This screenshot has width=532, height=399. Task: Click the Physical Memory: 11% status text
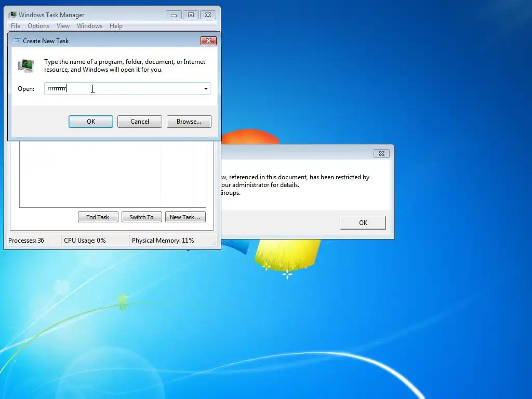coord(163,240)
